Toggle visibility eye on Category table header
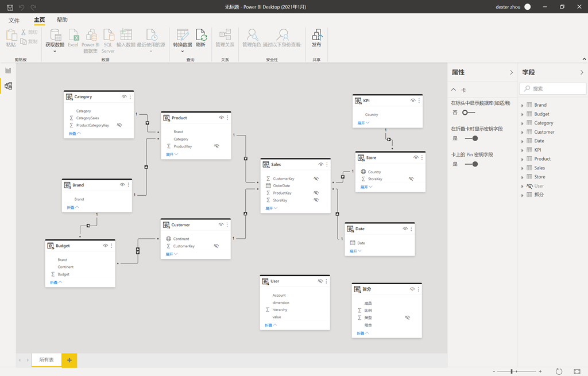588x376 pixels. pyautogui.click(x=124, y=96)
